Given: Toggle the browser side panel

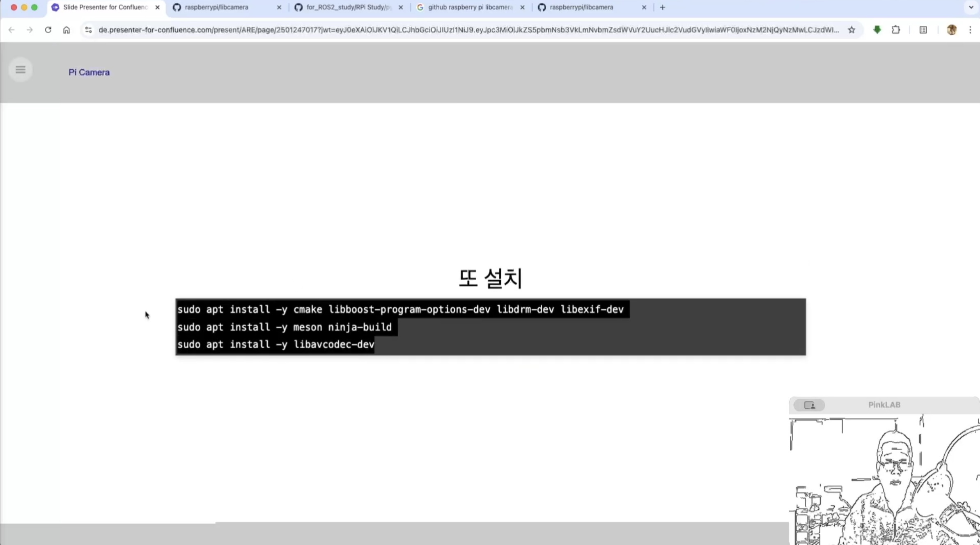Looking at the screenshot, I should pyautogui.click(x=923, y=30).
